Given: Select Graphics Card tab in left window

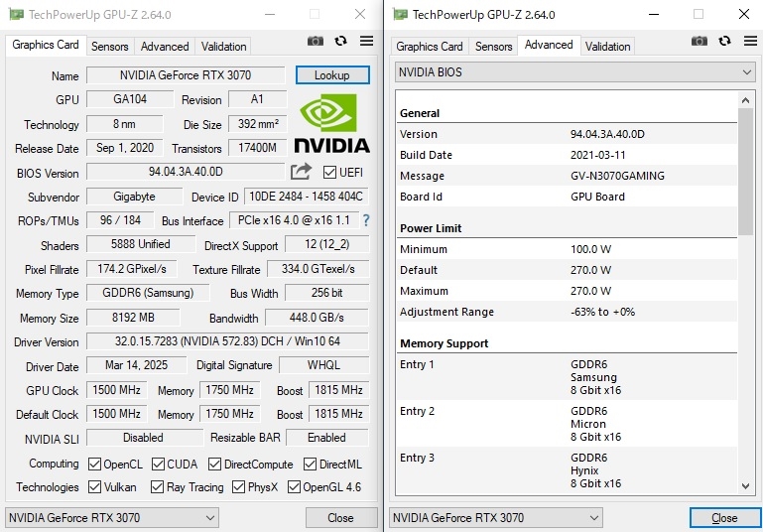Looking at the screenshot, I should (46, 45).
